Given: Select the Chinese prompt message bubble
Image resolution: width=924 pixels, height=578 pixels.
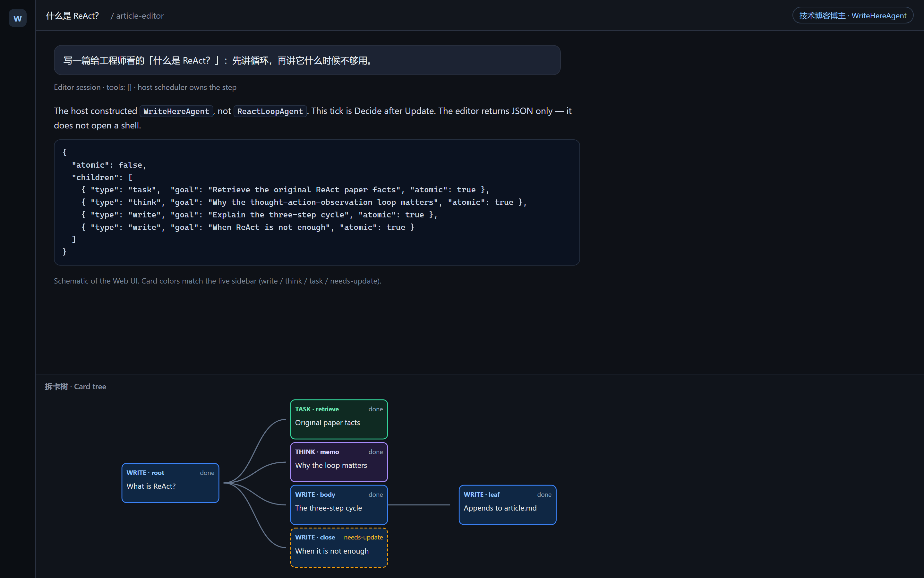Looking at the screenshot, I should (x=307, y=60).
